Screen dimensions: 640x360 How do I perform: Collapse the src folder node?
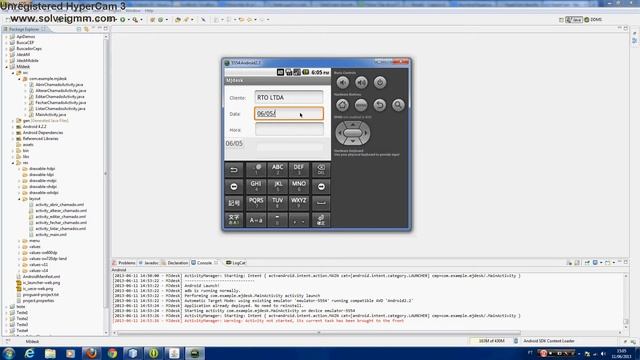13,73
